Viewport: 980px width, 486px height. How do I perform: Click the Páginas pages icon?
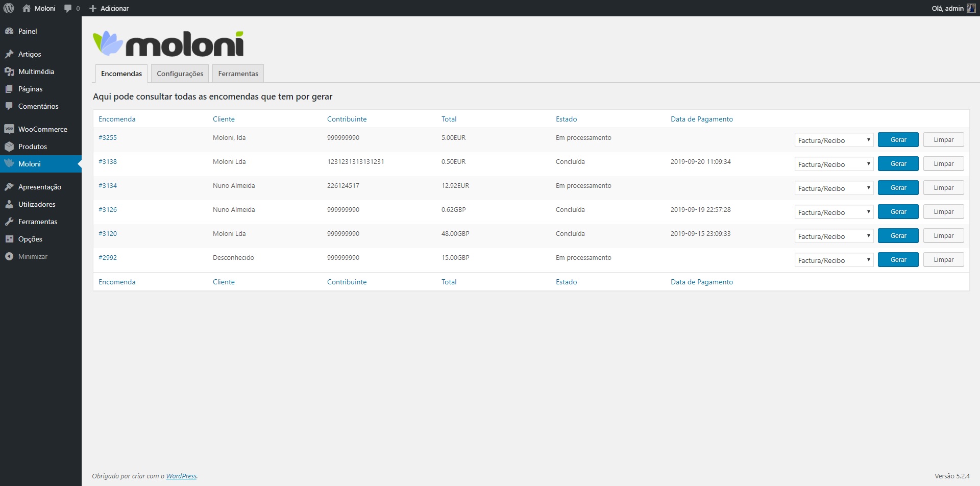click(x=9, y=89)
